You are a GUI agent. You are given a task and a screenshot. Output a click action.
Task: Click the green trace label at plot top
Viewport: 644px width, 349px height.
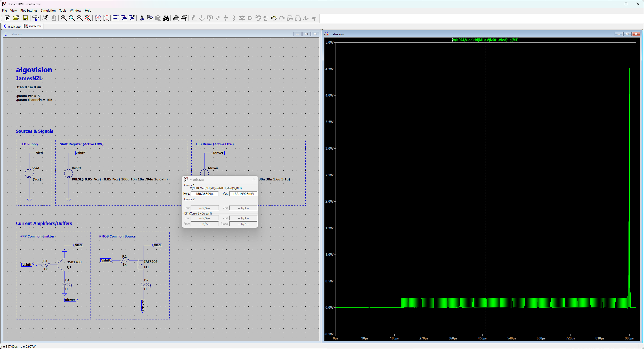pyautogui.click(x=486, y=40)
